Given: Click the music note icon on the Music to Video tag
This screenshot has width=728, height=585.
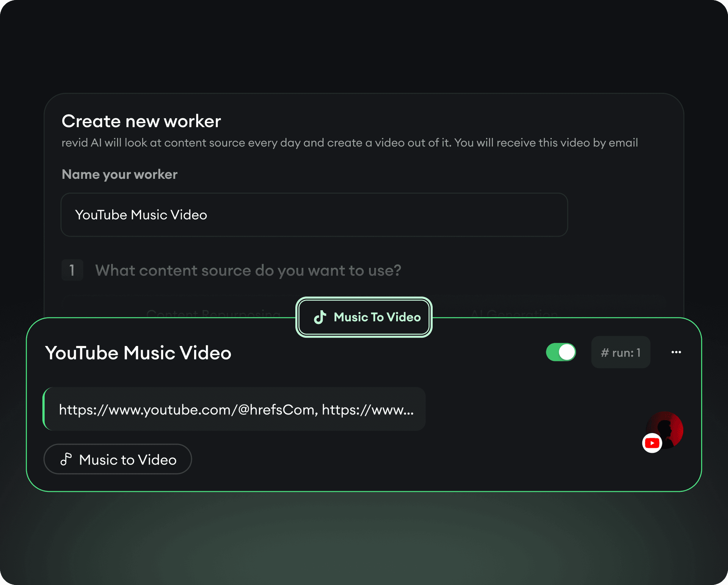Looking at the screenshot, I should click(66, 459).
